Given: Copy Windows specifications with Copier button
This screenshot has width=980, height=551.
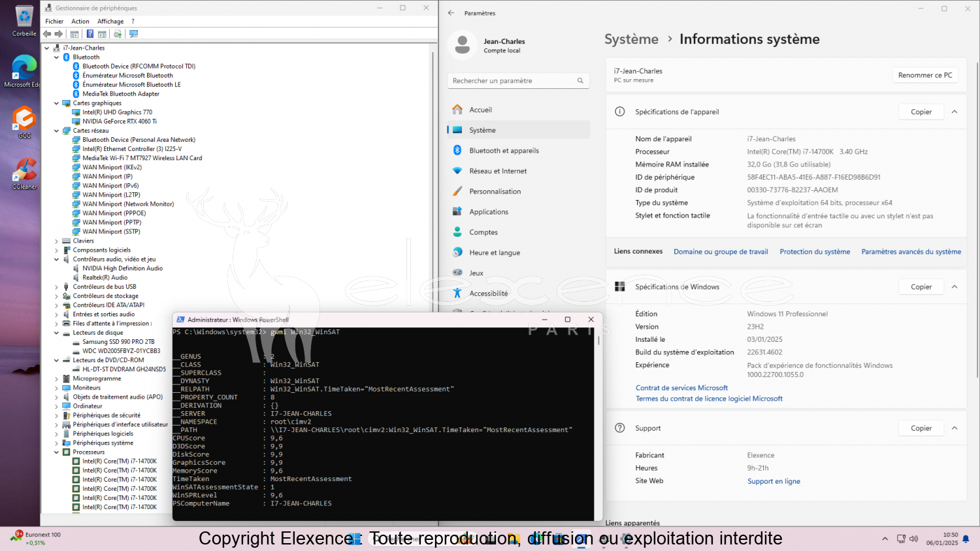Looking at the screenshot, I should [x=921, y=287].
